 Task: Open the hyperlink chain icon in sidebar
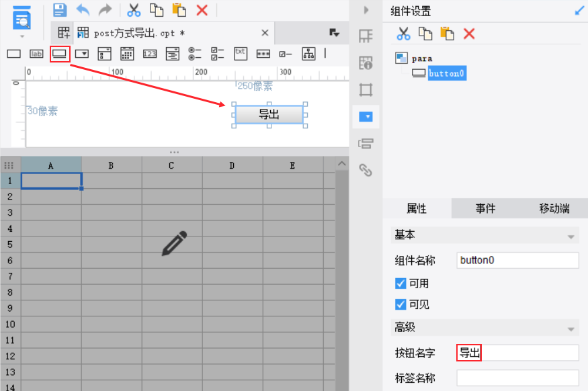pos(366,170)
